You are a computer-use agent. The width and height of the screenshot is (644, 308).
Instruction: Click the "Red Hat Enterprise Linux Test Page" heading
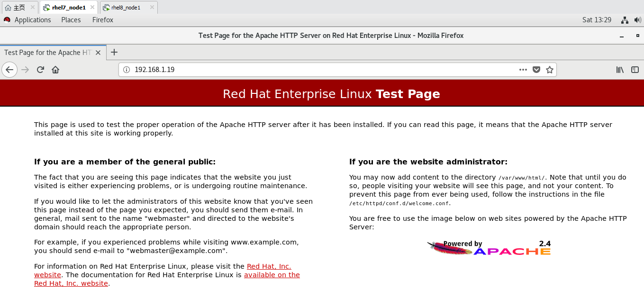click(331, 94)
